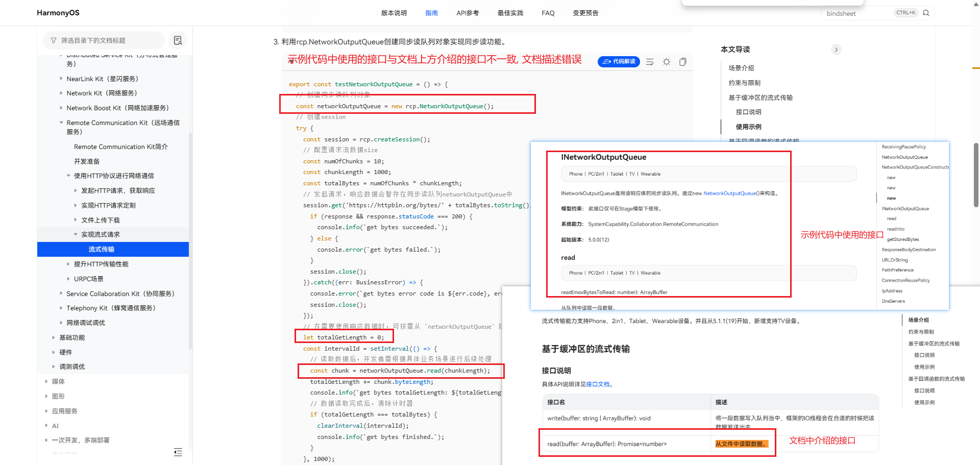
Task: Jump to 场景介绍 in 本文导读
Action: coord(741,68)
